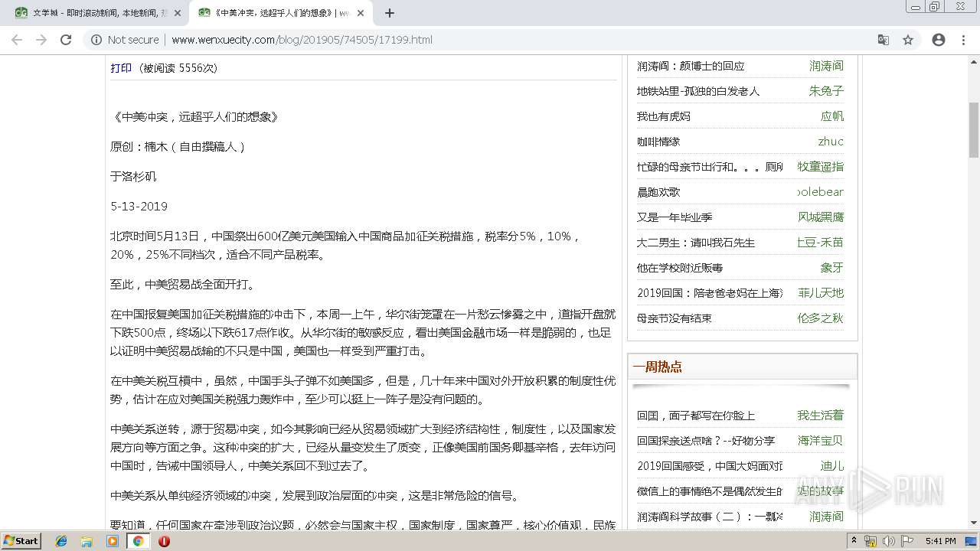Viewport: 980px width, 551px height.
Task: Visit author 风城黑鹰 blog
Action: pos(821,217)
